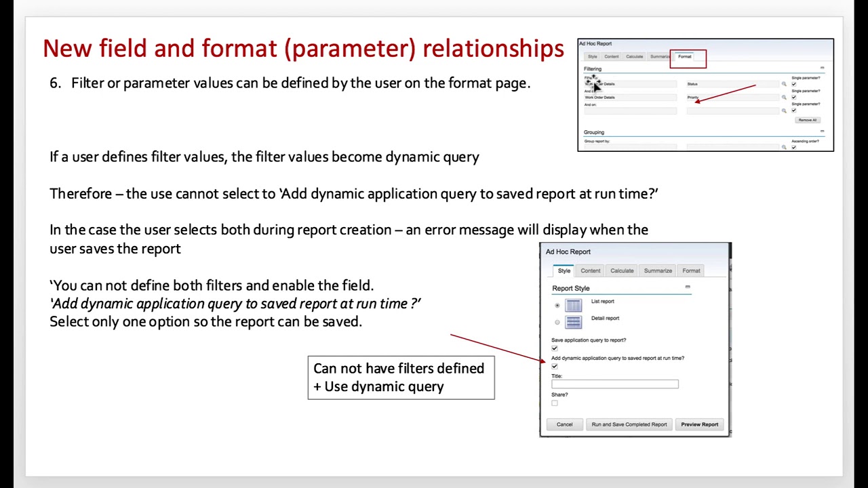Toggle the Ascending order checkbox

tap(794, 147)
